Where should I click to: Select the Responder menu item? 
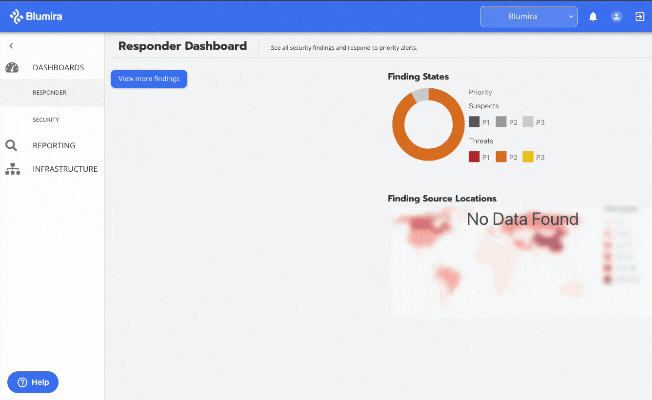click(x=49, y=92)
